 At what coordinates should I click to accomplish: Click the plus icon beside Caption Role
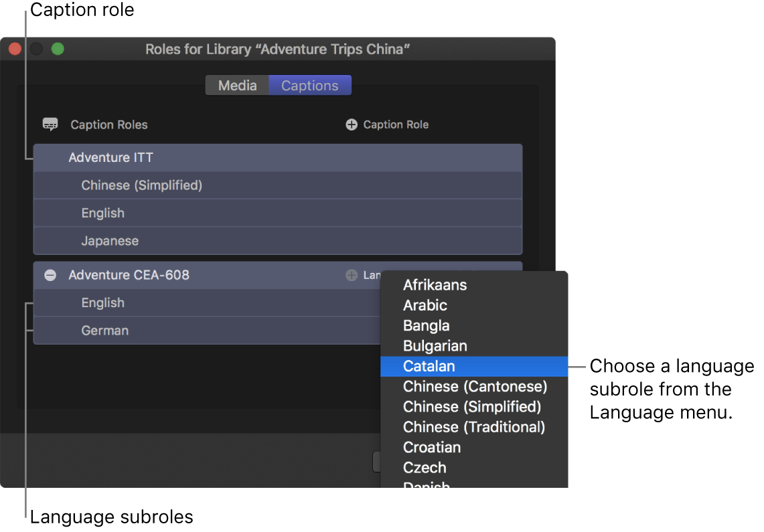click(352, 124)
